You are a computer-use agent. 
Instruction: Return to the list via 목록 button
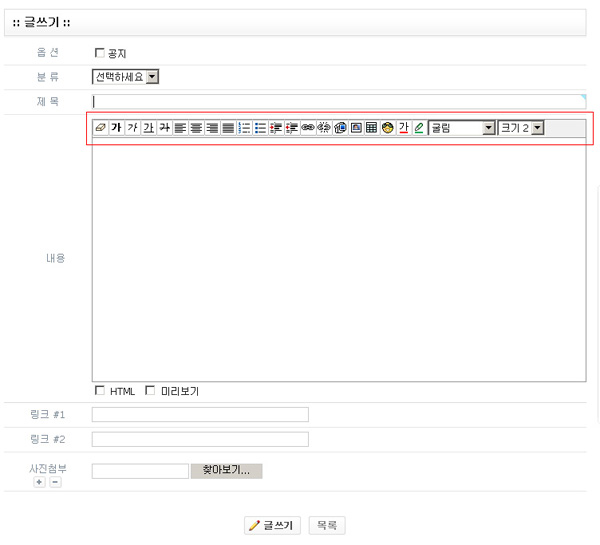pyautogui.click(x=327, y=525)
